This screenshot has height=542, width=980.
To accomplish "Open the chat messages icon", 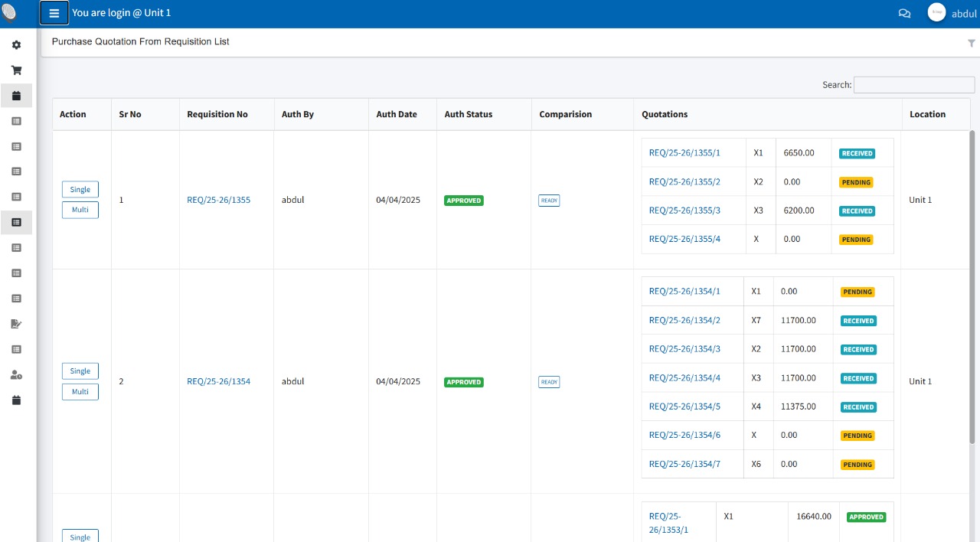I will point(904,13).
